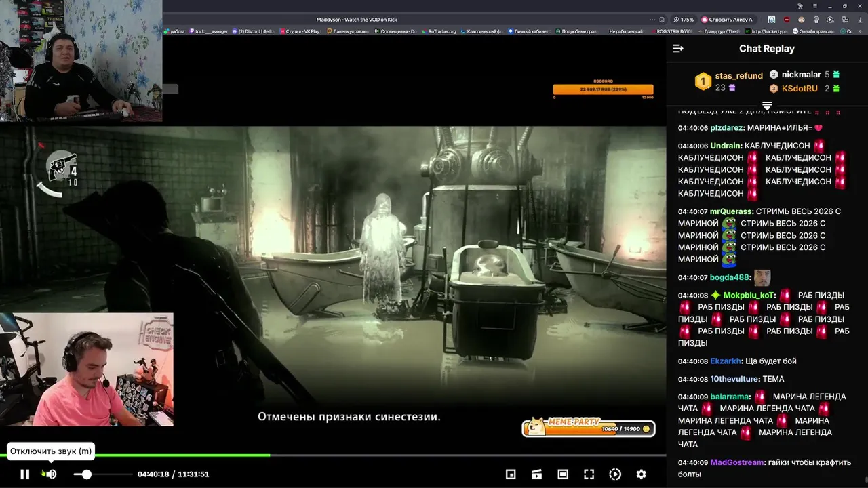Open the RuTracker.org bookmark
Screen dimensions: 868x488
(439, 31)
